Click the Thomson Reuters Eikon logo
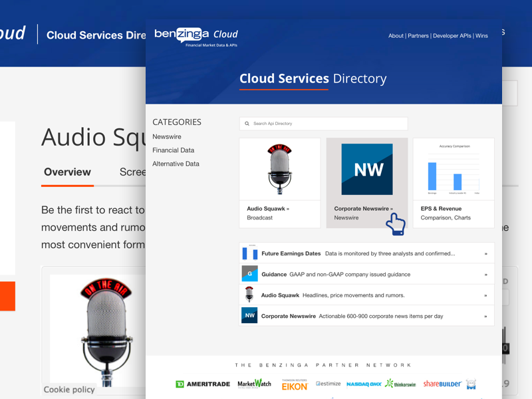The width and height of the screenshot is (532, 399). click(295, 384)
